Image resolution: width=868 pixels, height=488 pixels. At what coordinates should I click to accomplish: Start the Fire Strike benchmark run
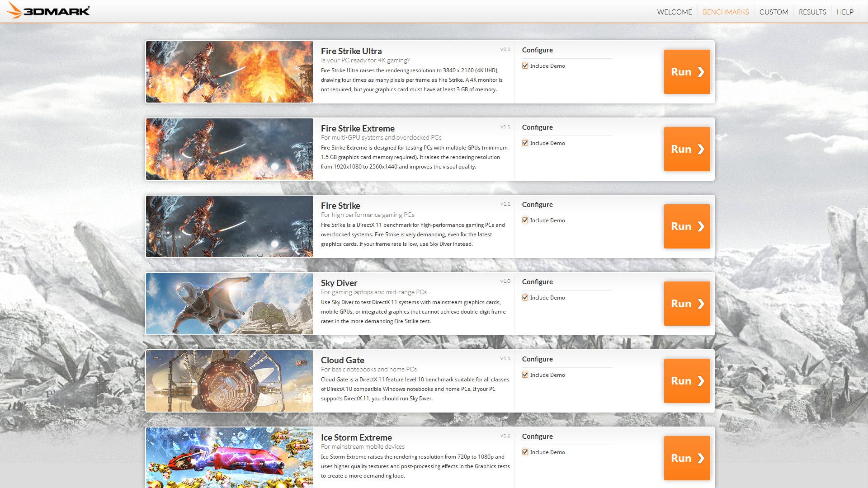tap(687, 226)
